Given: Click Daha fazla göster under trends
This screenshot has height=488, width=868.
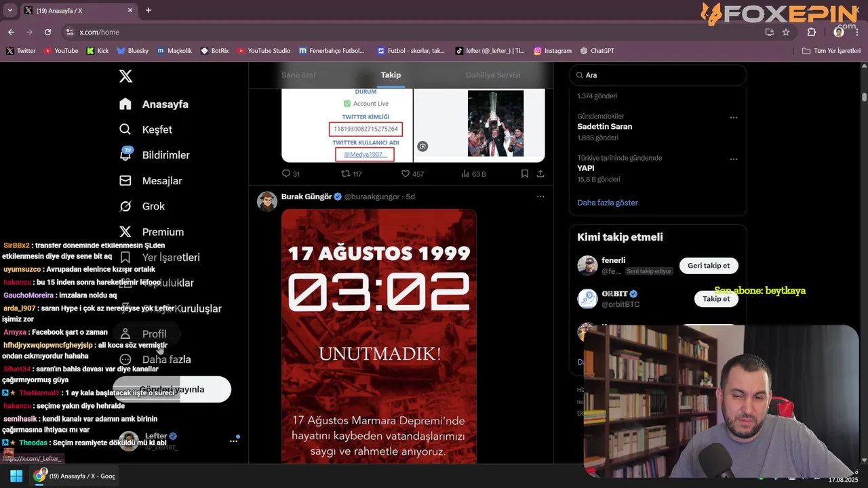Looking at the screenshot, I should pyautogui.click(x=608, y=203).
